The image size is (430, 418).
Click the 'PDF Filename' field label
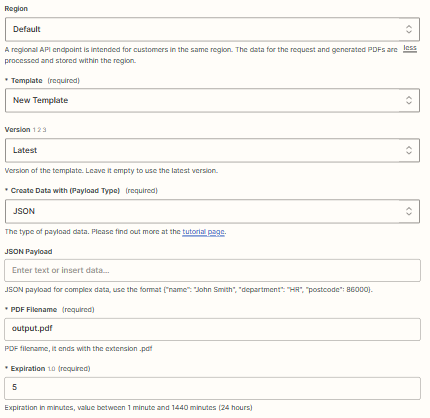pyautogui.click(x=34, y=310)
